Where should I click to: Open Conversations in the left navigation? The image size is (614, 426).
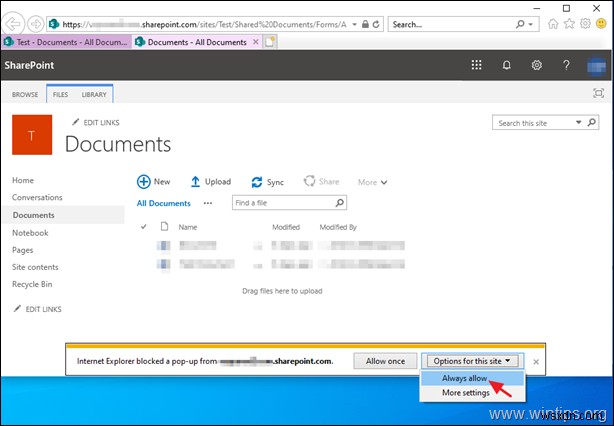click(x=37, y=197)
